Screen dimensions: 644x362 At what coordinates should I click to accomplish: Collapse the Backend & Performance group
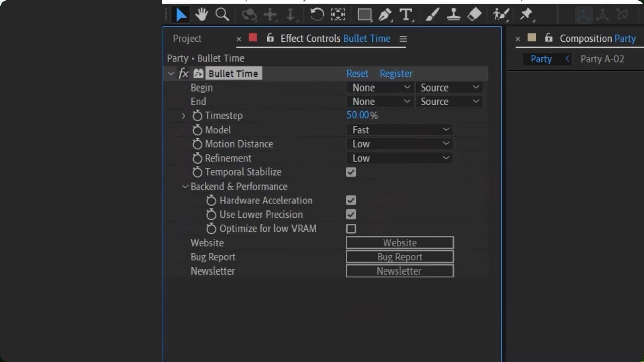coord(185,187)
